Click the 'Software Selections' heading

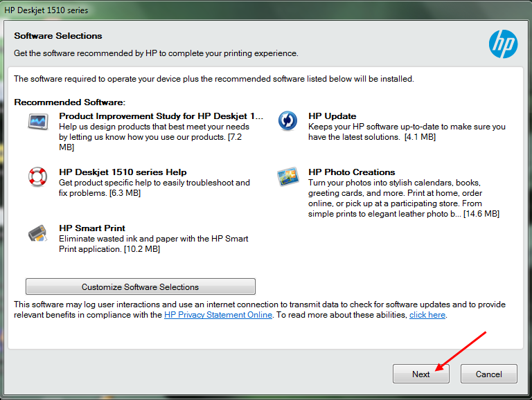(x=58, y=35)
